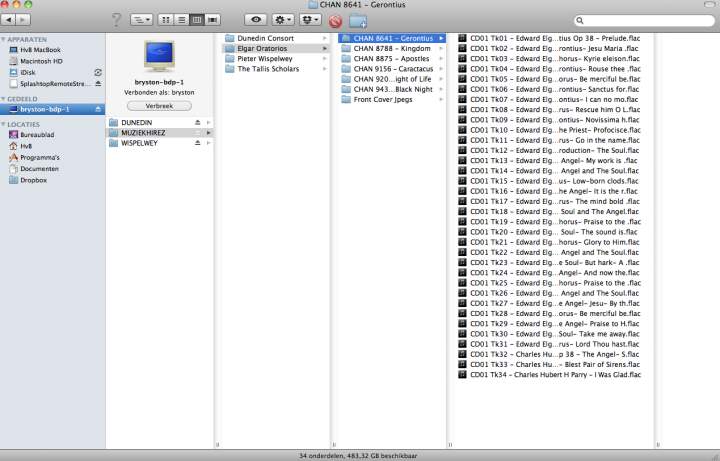
Task: Switch to list view
Action: point(181,20)
